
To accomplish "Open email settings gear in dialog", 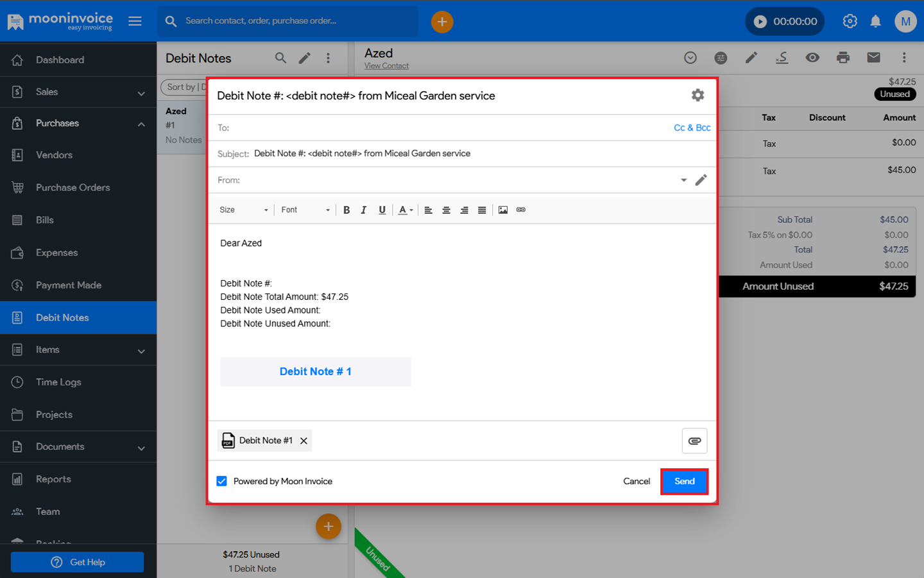I will [697, 96].
